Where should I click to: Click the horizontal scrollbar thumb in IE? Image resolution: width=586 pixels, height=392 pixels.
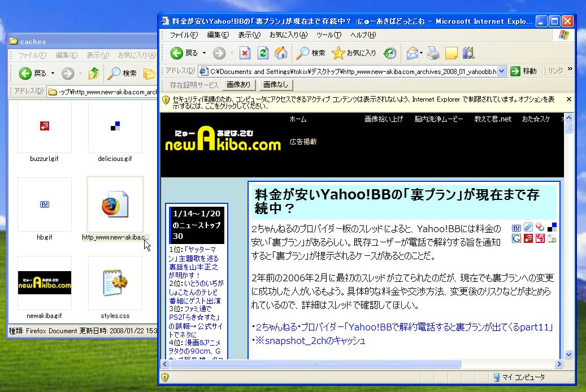(315, 364)
